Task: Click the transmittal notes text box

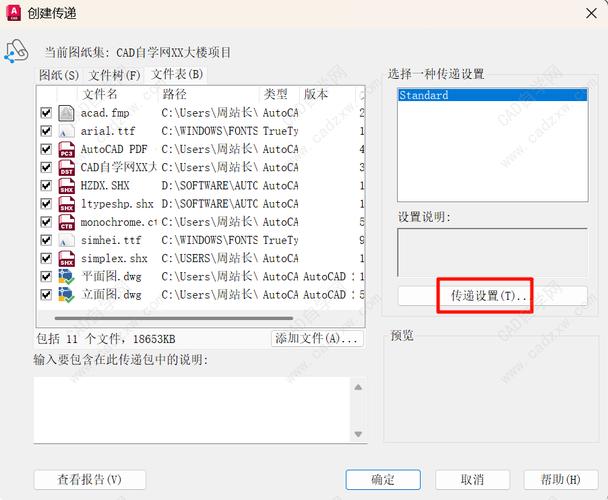Action: click(192, 410)
